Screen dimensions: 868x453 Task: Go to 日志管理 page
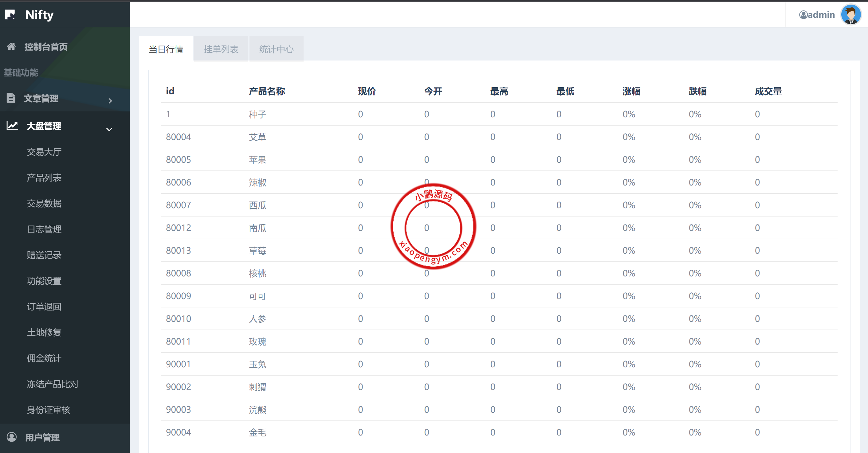[44, 229]
